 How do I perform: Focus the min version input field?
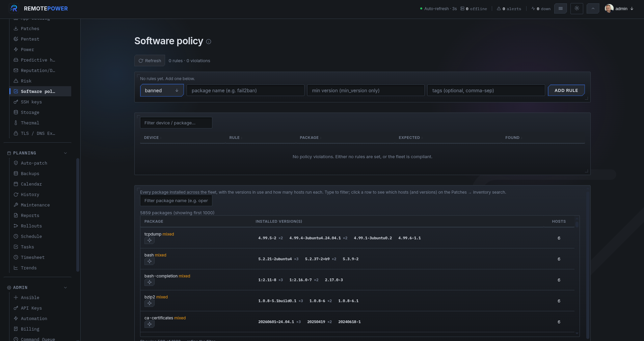(x=366, y=90)
